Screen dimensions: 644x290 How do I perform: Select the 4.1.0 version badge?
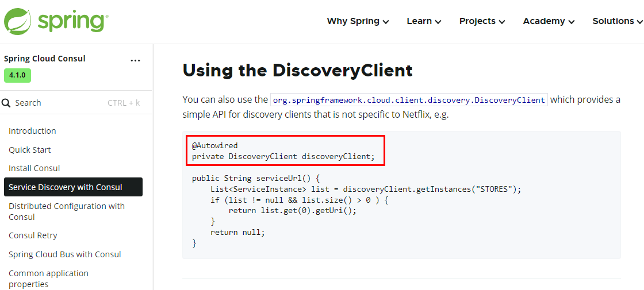coord(17,75)
